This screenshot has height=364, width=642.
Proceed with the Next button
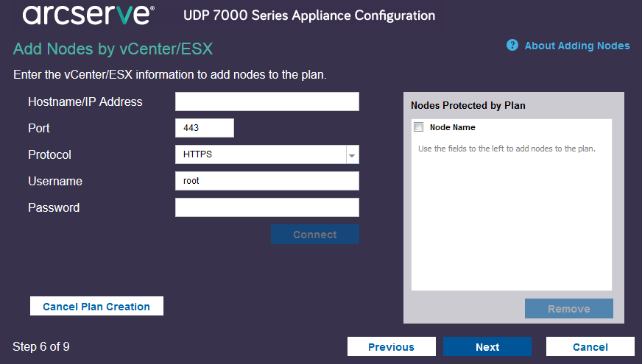(487, 347)
